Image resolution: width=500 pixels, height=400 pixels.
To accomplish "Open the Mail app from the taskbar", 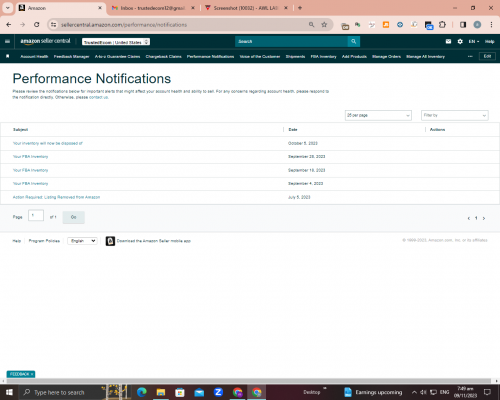I will tap(199, 392).
